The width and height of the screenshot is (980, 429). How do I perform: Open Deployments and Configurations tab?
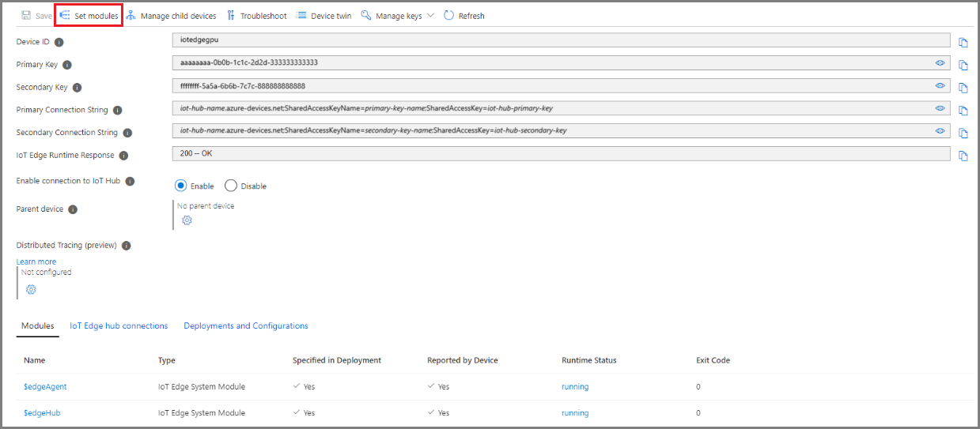[246, 326]
